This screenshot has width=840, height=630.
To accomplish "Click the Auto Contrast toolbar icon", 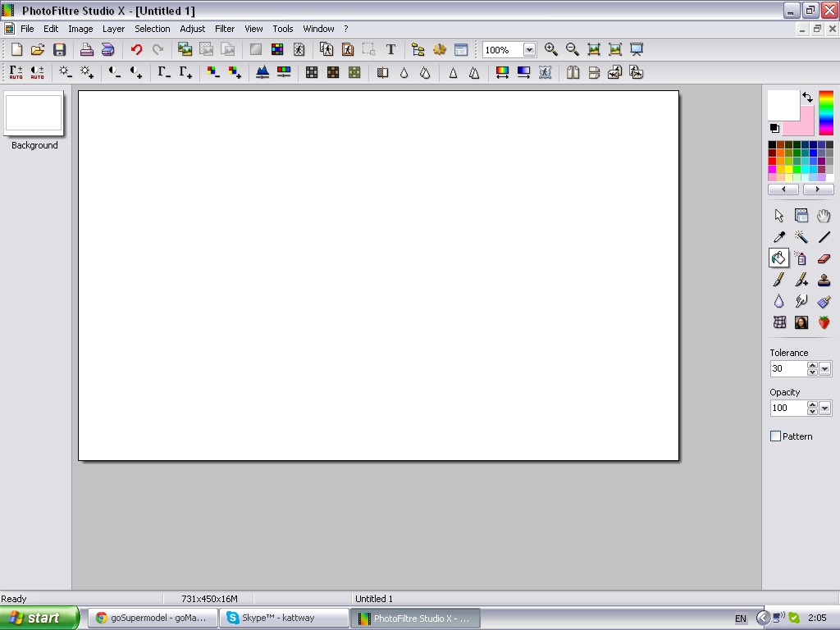I will (37, 72).
